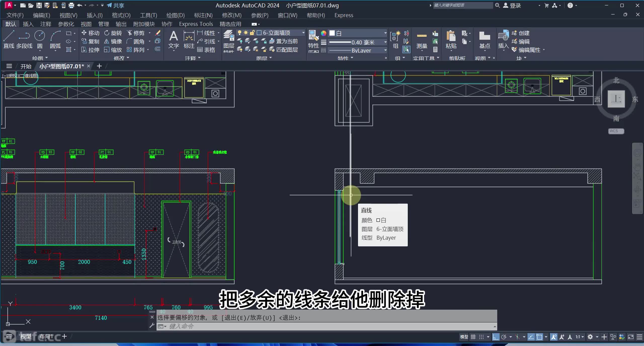The width and height of the screenshot is (644, 346).
Task: Click the Paste (粘贴) icon
Action: [451, 39]
